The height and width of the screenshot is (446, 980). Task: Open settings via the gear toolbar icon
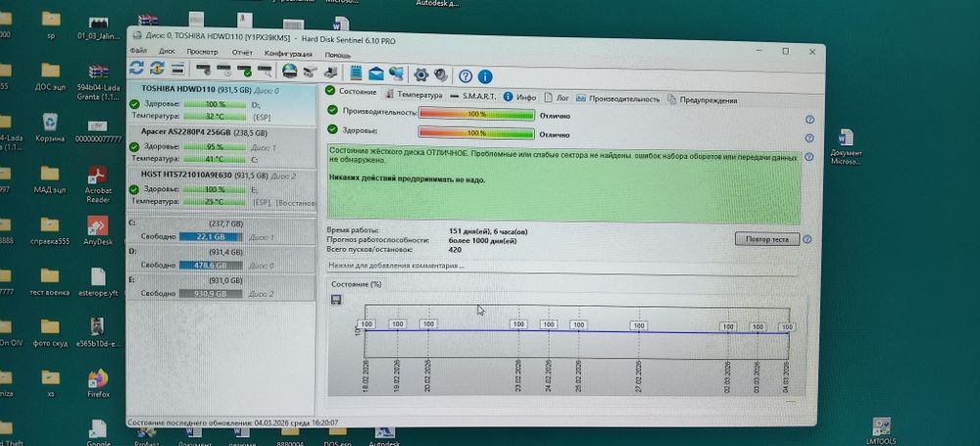pyautogui.click(x=421, y=75)
